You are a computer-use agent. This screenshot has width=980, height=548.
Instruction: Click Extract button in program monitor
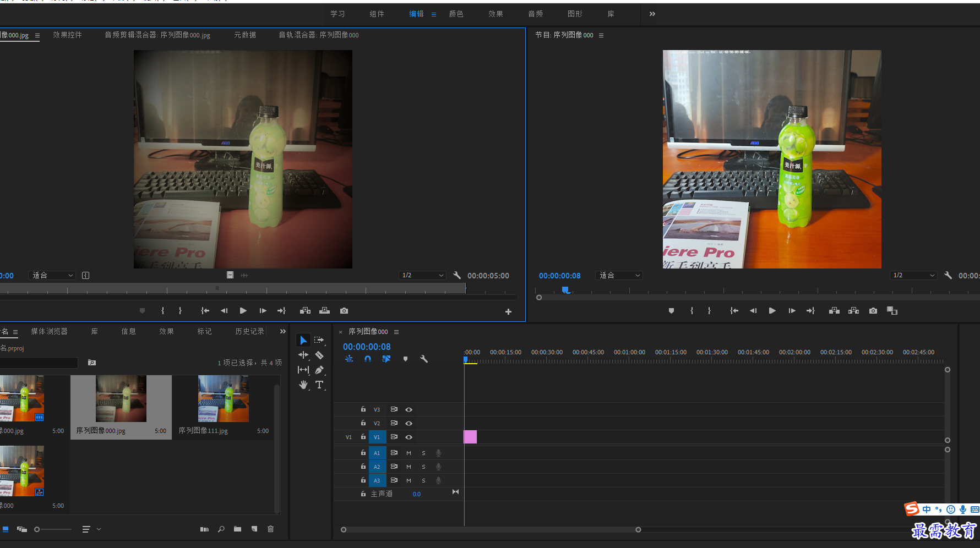click(x=854, y=311)
